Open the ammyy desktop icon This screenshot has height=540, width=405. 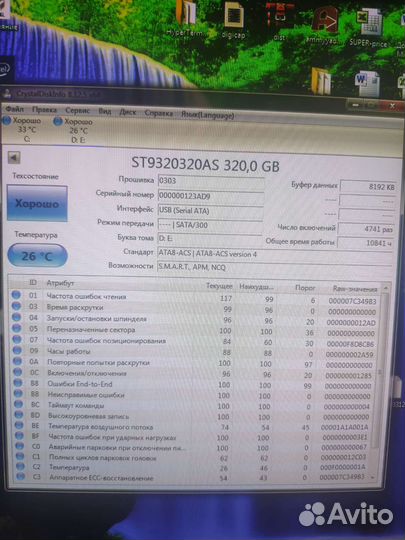tap(322, 25)
